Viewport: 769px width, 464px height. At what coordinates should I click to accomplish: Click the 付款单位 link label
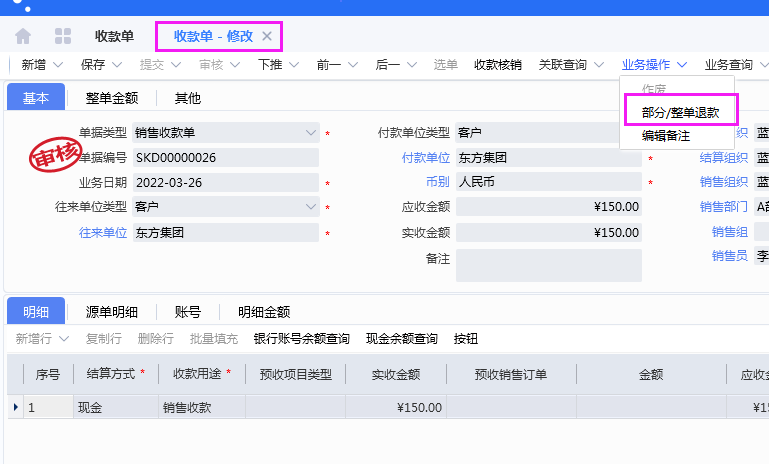pyautogui.click(x=426, y=158)
